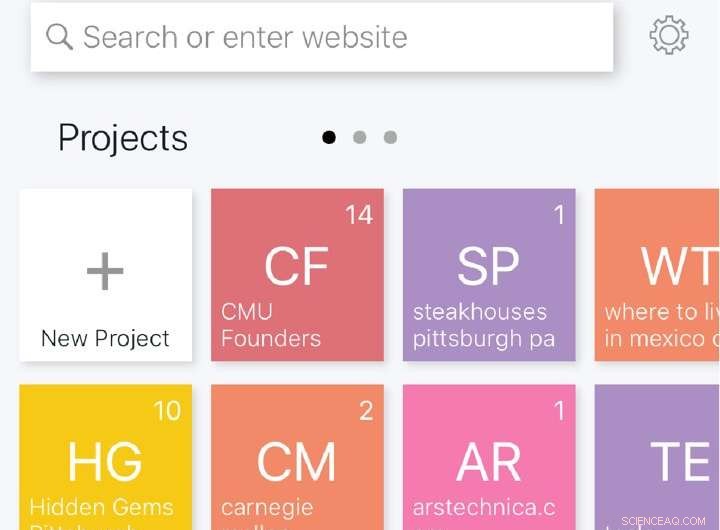Open the purple TE project tile
The height and width of the screenshot is (530, 720).
[x=657, y=457]
